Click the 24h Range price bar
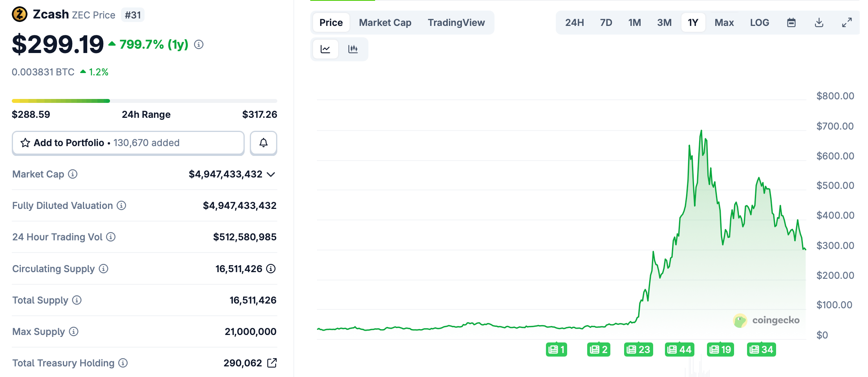868x377 pixels. tap(144, 101)
